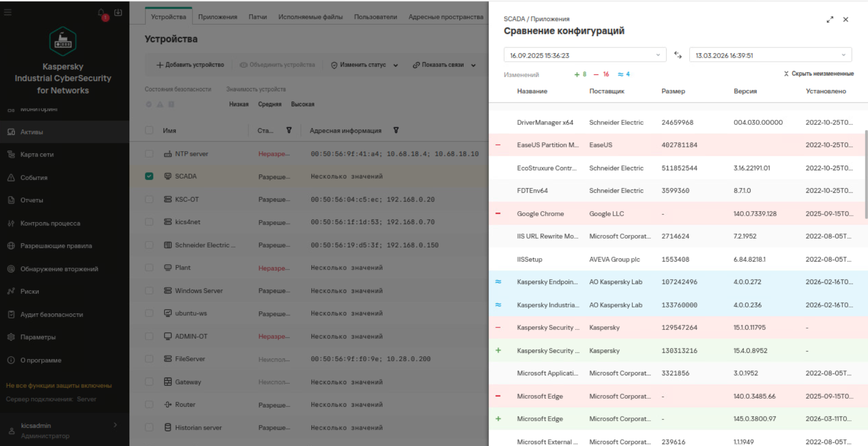Open the 16.09.2025 date dropdown

(585, 55)
